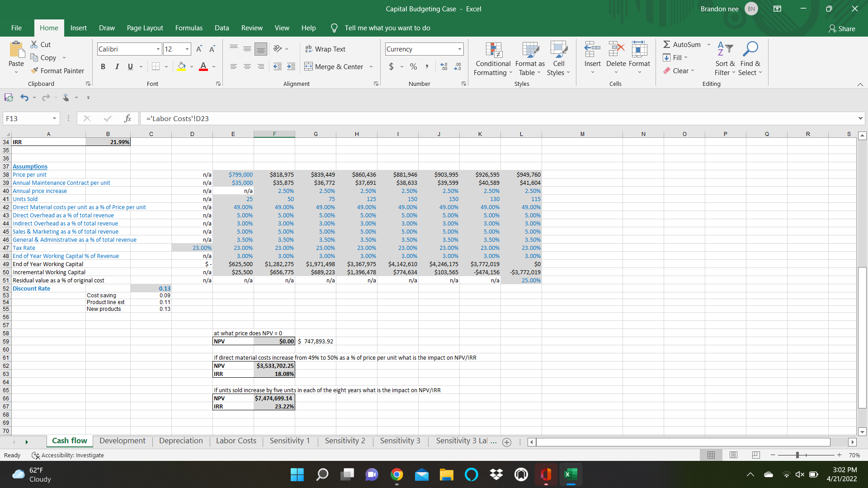Click Tell me what you want to do
The height and width of the screenshot is (488, 868).
click(387, 28)
